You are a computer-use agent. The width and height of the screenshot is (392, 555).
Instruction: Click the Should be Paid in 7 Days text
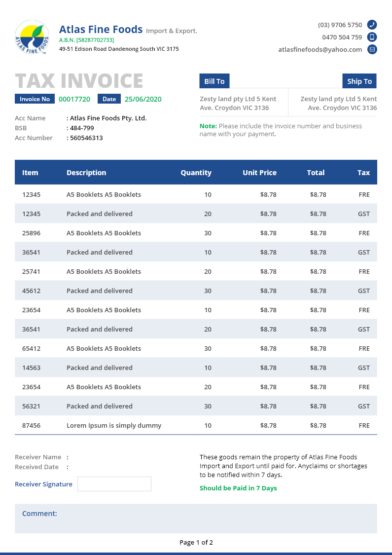tap(238, 488)
